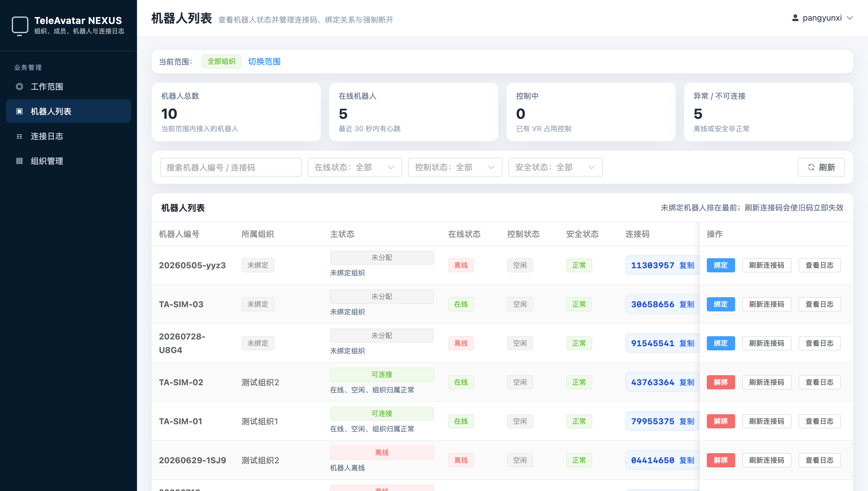This screenshot has width=868, height=491.
Task: Click the 工作范围 sidebar icon
Action: 19,87
